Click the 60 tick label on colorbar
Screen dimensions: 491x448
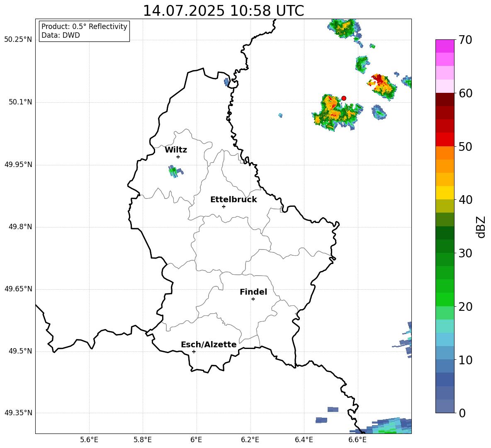point(465,93)
